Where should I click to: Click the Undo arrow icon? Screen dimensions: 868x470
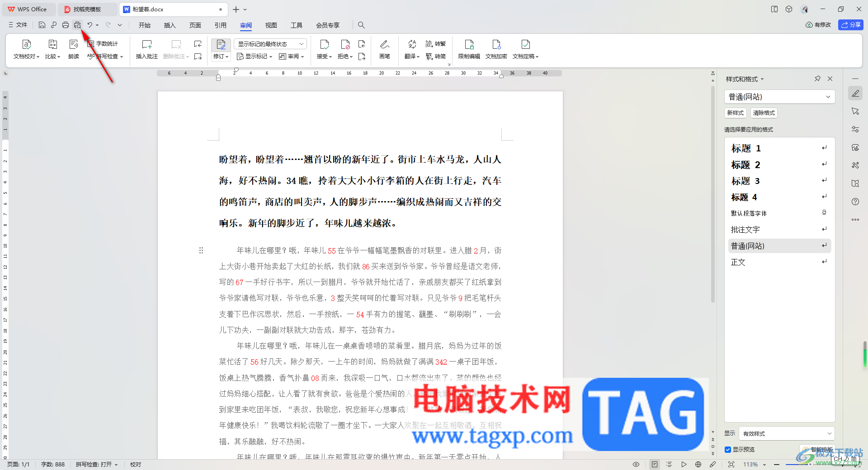pyautogui.click(x=90, y=25)
